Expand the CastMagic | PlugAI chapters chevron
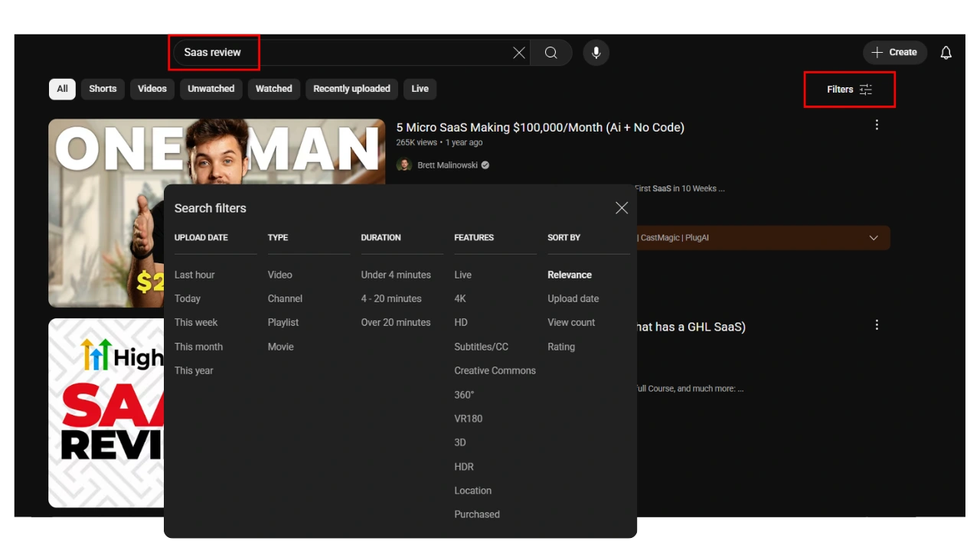Image resolution: width=980 pixels, height=551 pixels. pyautogui.click(x=874, y=238)
